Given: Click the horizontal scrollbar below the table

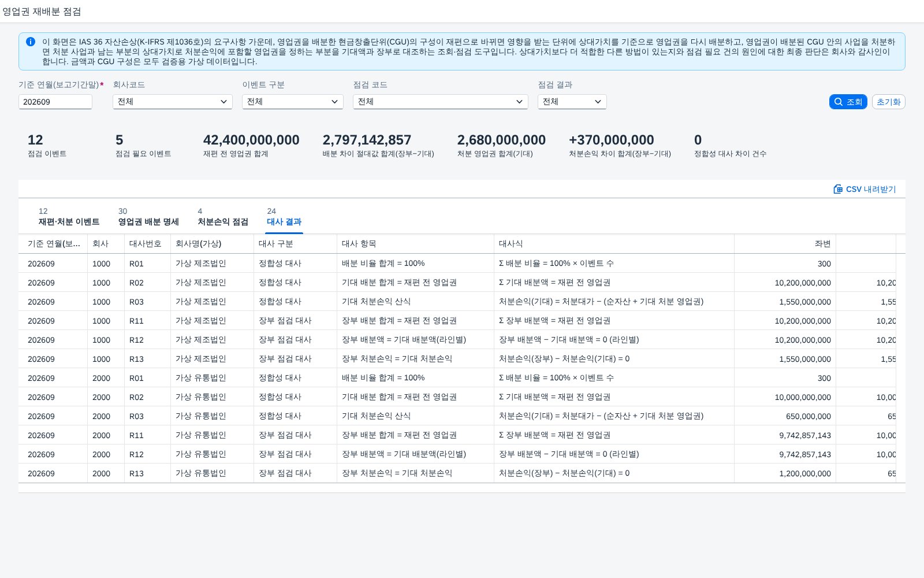Looking at the screenshot, I should pos(462,488).
